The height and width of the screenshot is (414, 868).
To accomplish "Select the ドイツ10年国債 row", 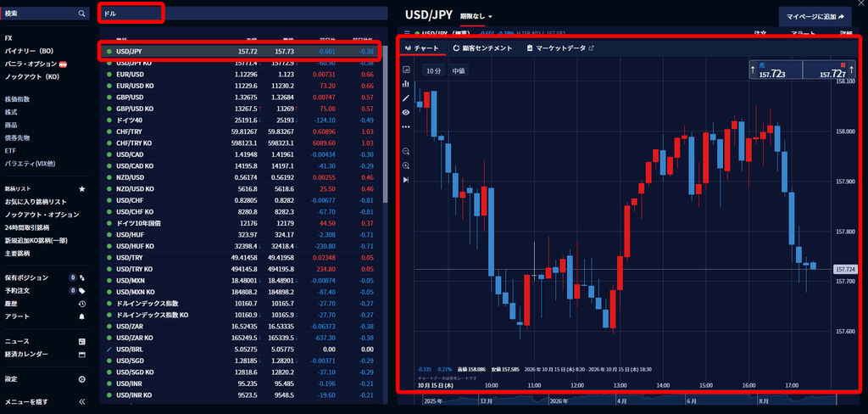I will pyautogui.click(x=241, y=223).
